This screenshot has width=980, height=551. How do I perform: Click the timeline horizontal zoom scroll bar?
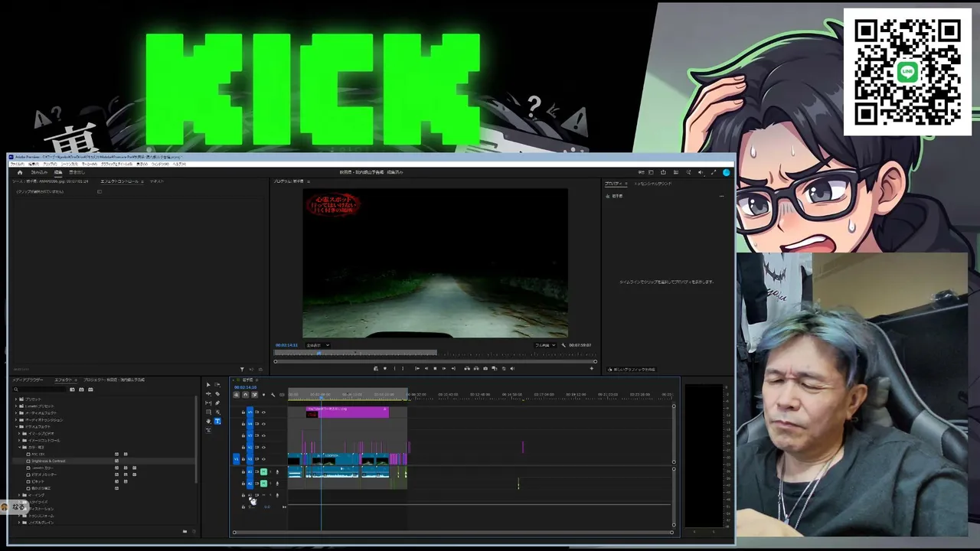[x=453, y=532]
